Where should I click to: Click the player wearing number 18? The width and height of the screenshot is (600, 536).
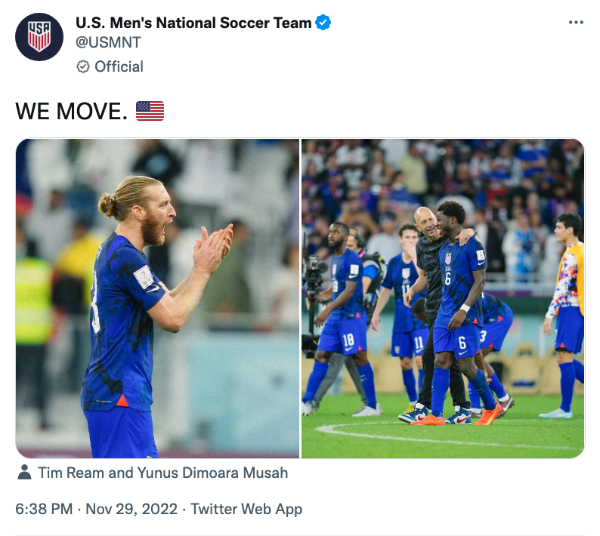pyautogui.click(x=345, y=310)
